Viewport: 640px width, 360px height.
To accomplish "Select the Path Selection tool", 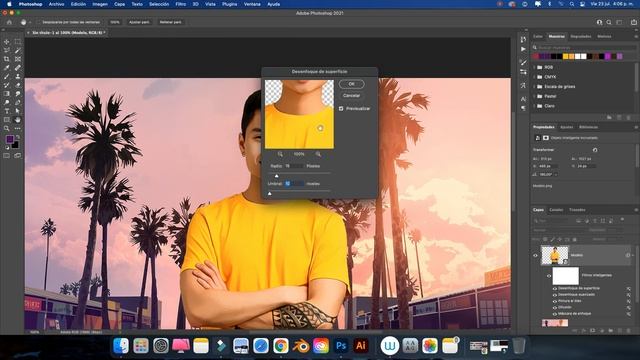I will tap(18, 111).
